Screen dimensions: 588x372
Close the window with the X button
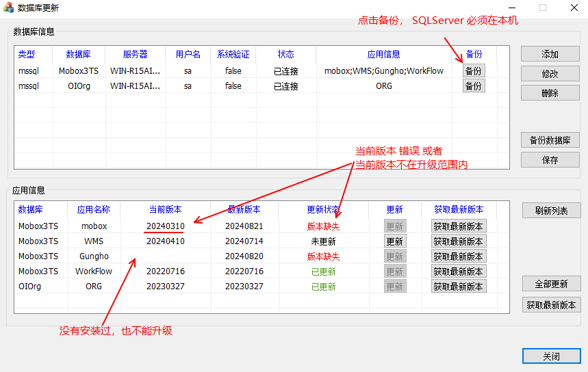point(574,8)
